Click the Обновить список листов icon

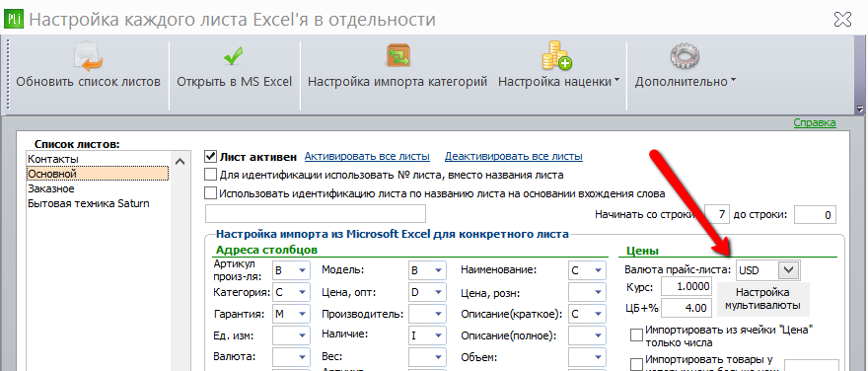pyautogui.click(x=88, y=56)
